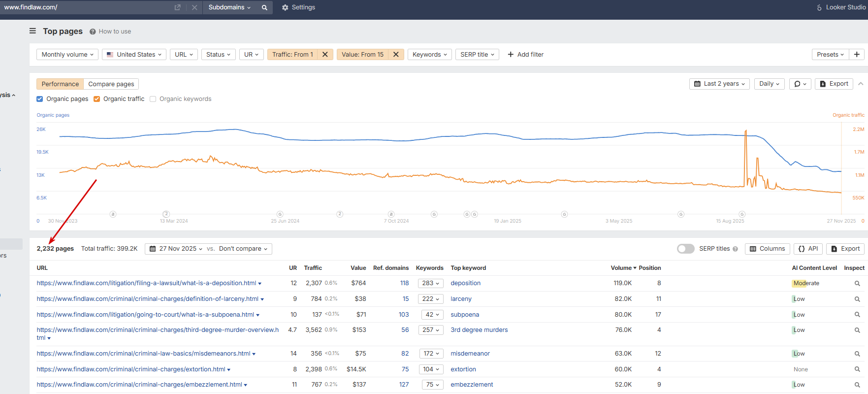
Task: Change the Subdomains scope dropdown
Action: [x=229, y=7]
